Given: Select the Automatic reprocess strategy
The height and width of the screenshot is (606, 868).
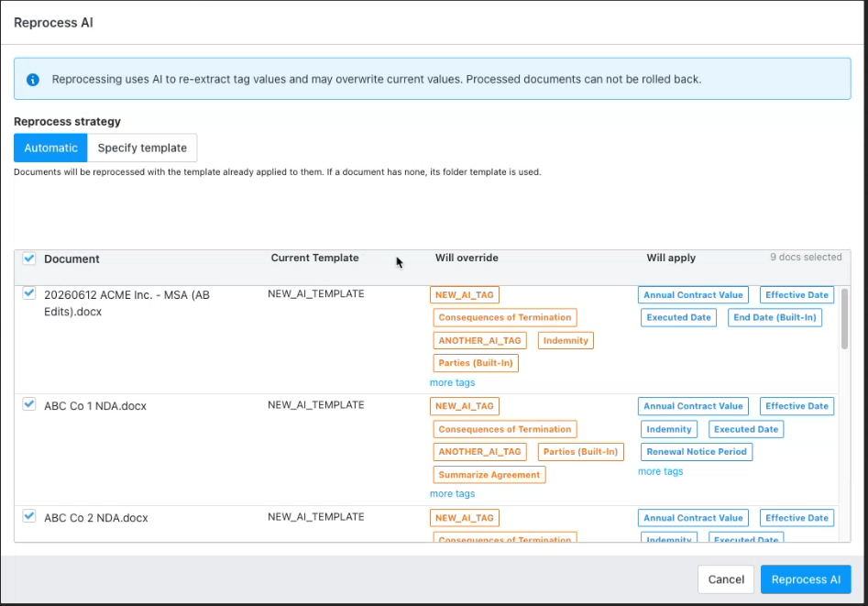Looking at the screenshot, I should click(x=50, y=148).
